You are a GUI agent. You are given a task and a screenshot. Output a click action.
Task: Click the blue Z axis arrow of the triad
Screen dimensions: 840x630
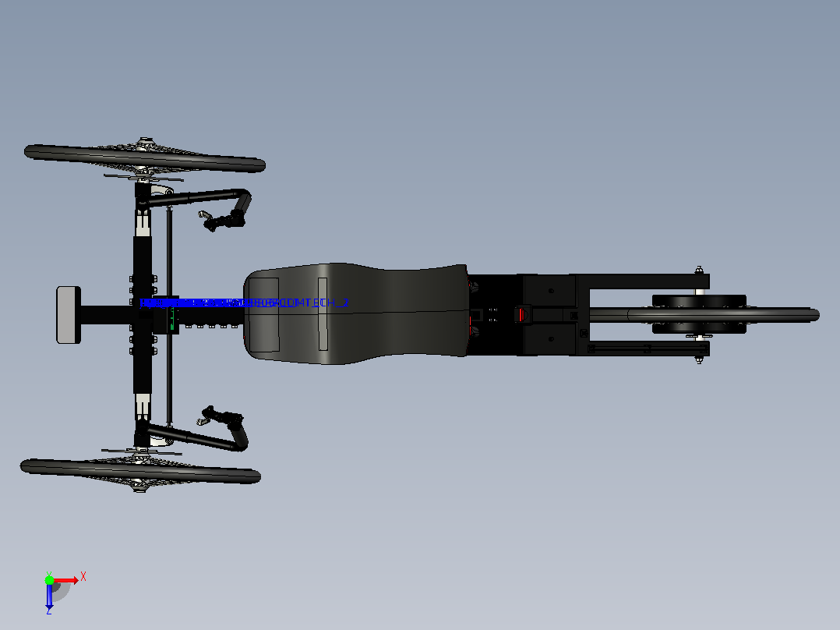point(49,596)
